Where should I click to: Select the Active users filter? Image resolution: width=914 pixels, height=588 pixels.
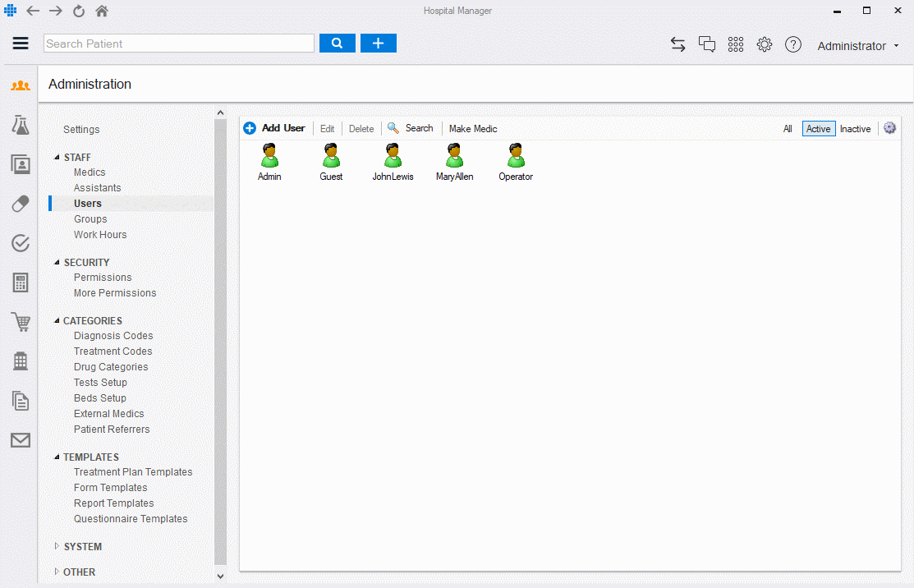(818, 129)
